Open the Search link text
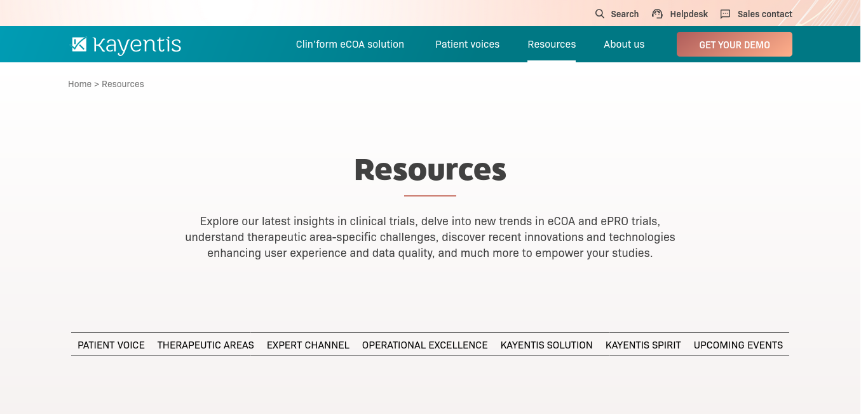 (x=625, y=14)
